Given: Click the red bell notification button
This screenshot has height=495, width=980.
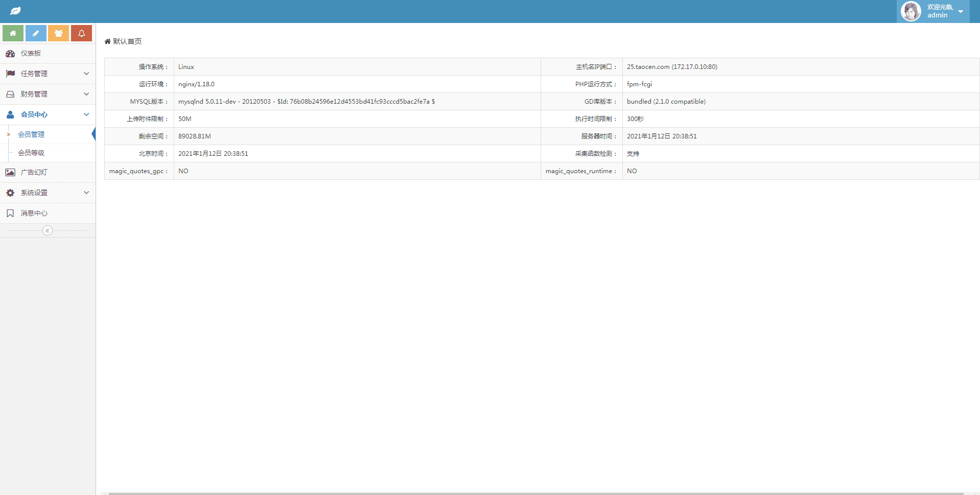Looking at the screenshot, I should point(81,33).
